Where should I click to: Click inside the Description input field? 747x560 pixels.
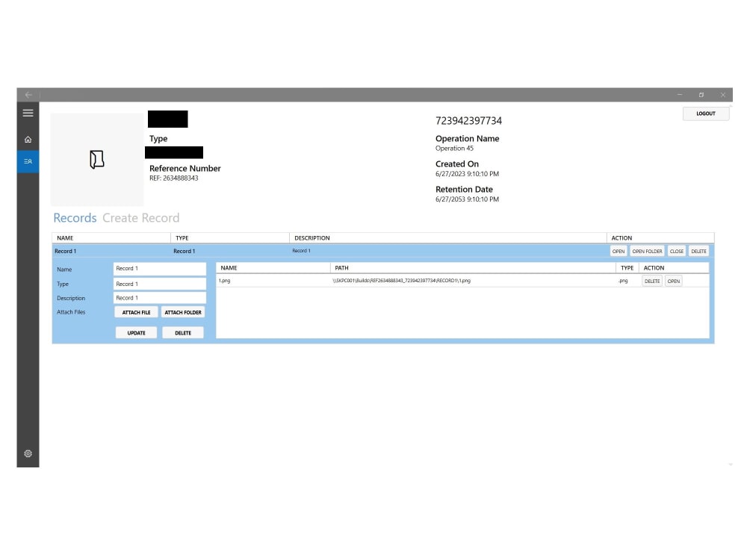(159, 298)
